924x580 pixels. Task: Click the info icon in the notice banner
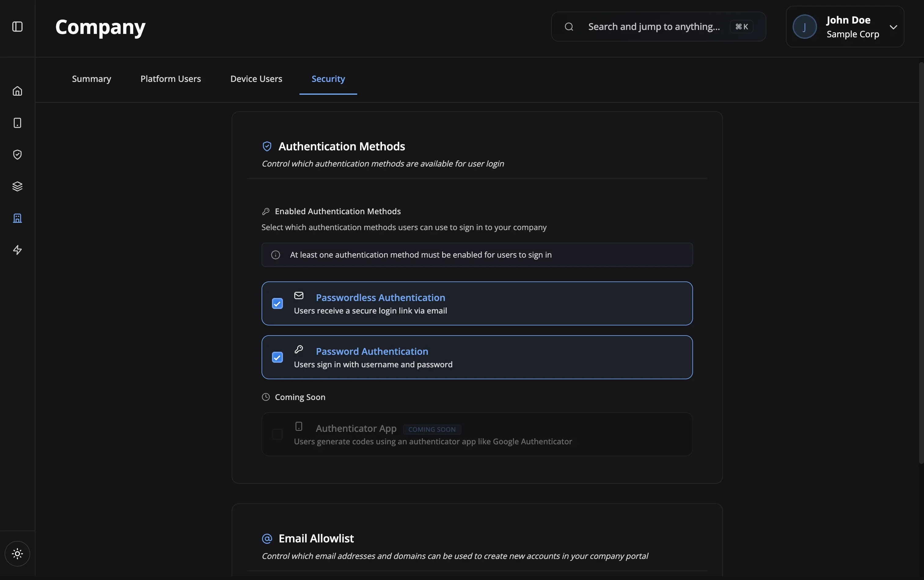275,255
